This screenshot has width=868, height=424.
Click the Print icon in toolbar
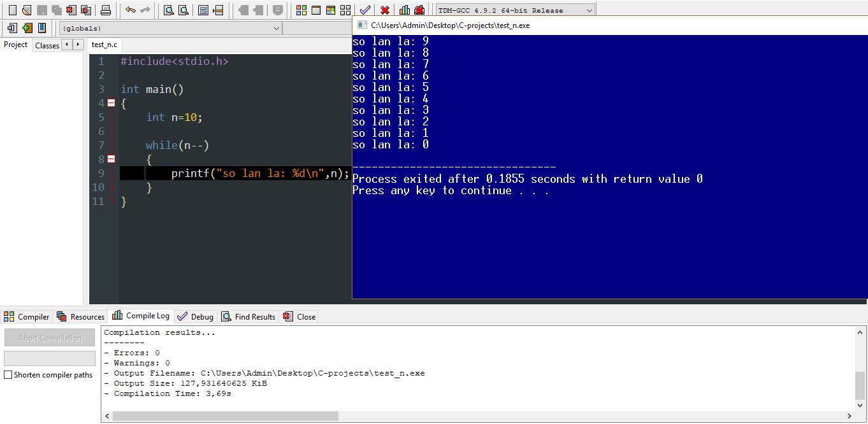click(106, 10)
